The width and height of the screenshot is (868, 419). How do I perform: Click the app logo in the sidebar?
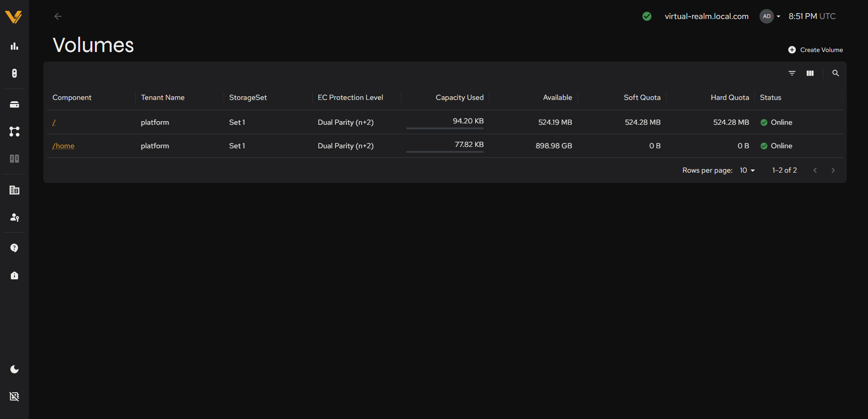pyautogui.click(x=14, y=17)
